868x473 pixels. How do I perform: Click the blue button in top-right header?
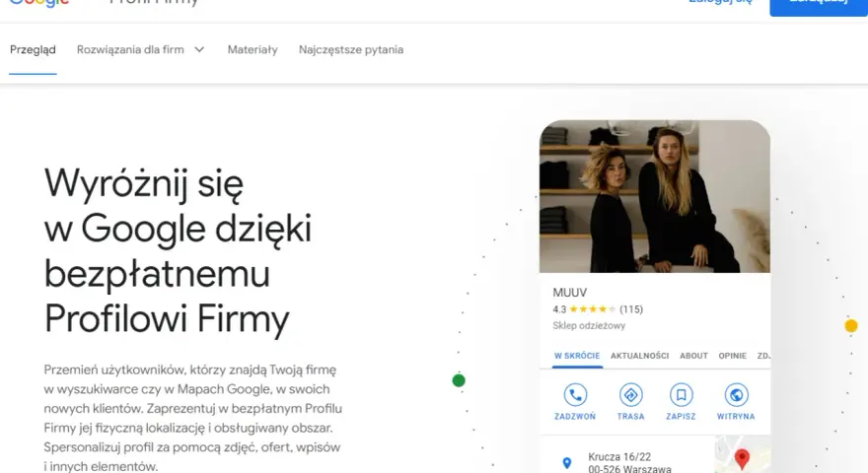(x=818, y=6)
